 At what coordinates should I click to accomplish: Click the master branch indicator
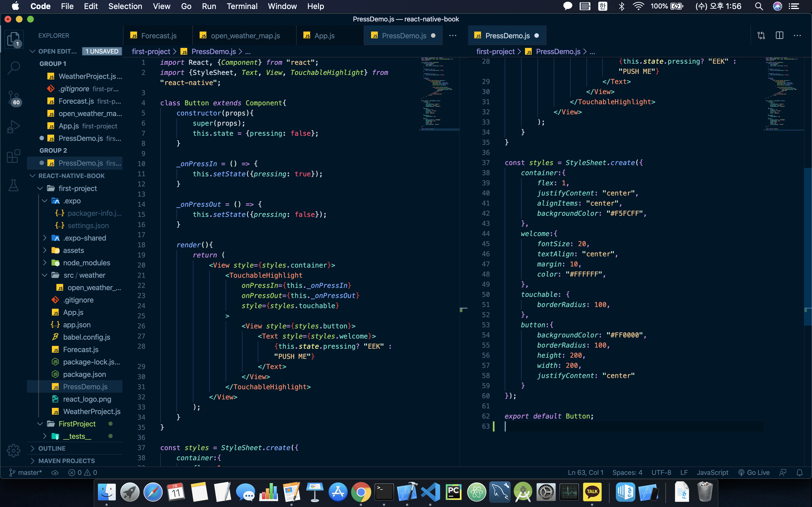pos(26,472)
